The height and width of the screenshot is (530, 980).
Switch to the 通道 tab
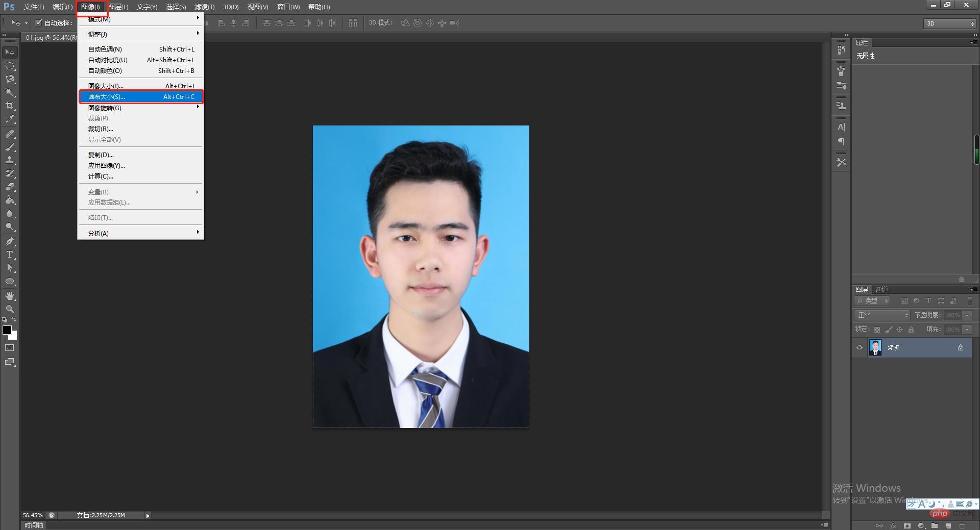pos(881,289)
